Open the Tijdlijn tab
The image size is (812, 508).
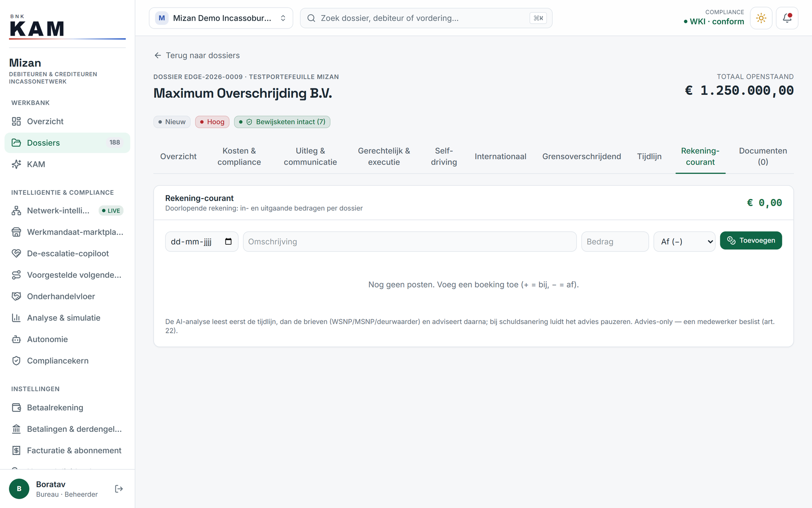pyautogui.click(x=649, y=156)
